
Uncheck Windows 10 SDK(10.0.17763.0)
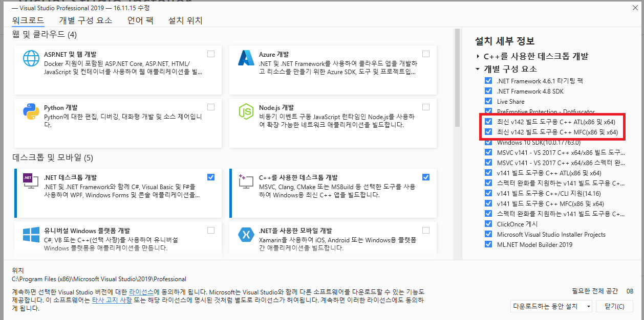[x=488, y=142]
